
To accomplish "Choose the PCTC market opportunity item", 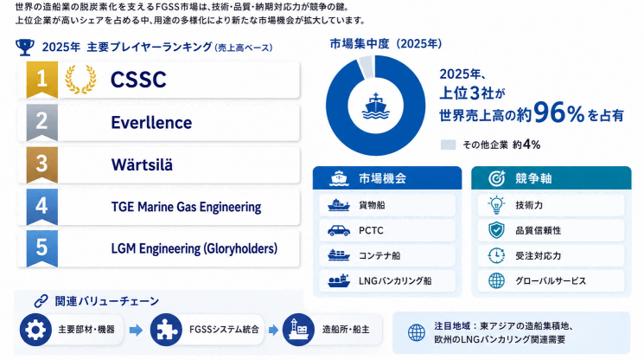I will [x=387, y=230].
